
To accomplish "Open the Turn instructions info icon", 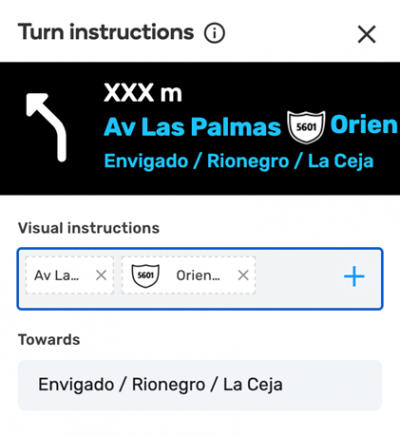I will (214, 33).
